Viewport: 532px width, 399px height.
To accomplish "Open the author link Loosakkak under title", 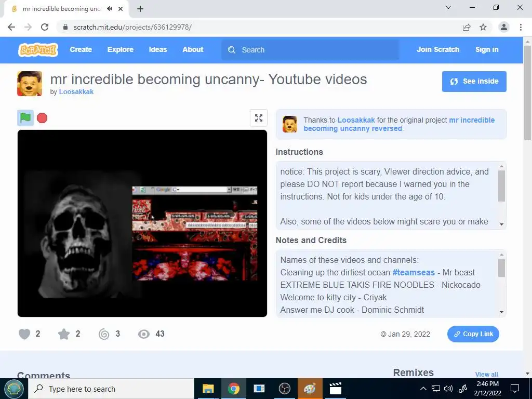I will pyautogui.click(x=76, y=91).
